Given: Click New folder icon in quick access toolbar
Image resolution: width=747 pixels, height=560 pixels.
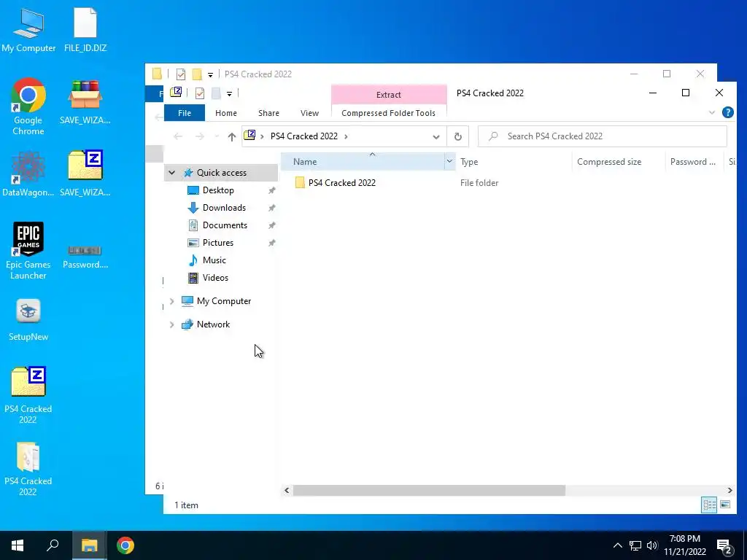Looking at the screenshot, I should pyautogui.click(x=216, y=93).
